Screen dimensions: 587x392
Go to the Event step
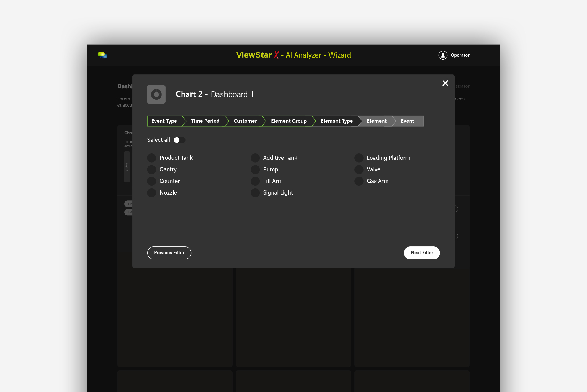[x=408, y=121]
